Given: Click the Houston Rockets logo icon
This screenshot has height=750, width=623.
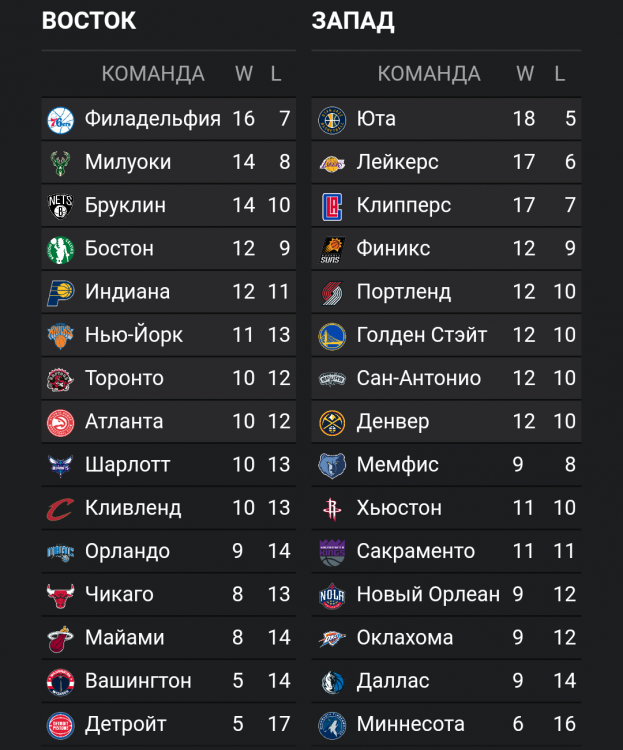Looking at the screenshot, I should (332, 508).
